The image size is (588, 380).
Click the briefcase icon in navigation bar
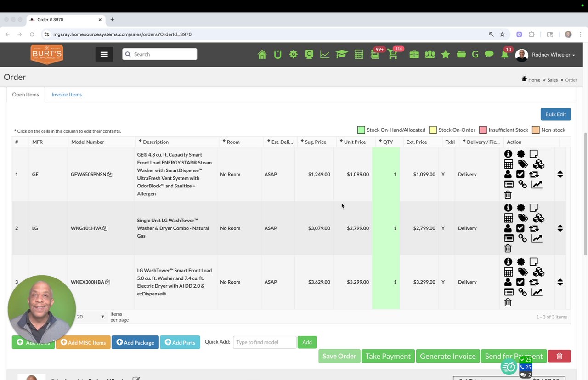click(x=414, y=54)
